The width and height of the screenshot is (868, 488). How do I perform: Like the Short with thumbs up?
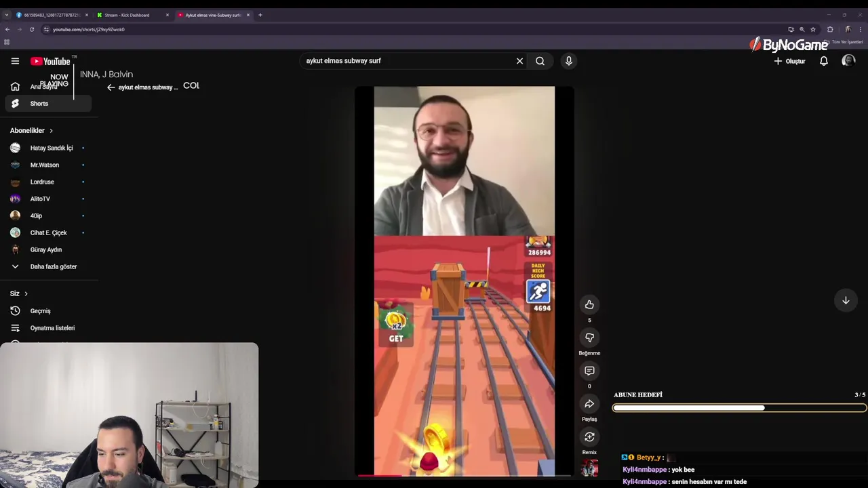click(x=589, y=305)
